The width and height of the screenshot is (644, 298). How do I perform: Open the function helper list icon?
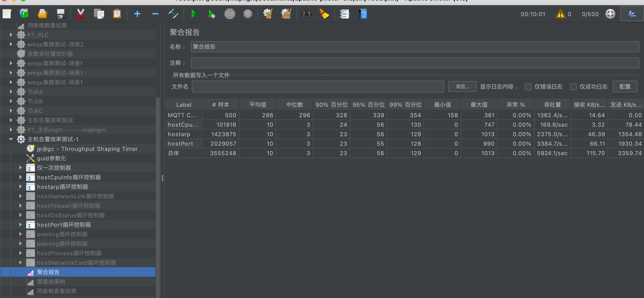(x=344, y=14)
